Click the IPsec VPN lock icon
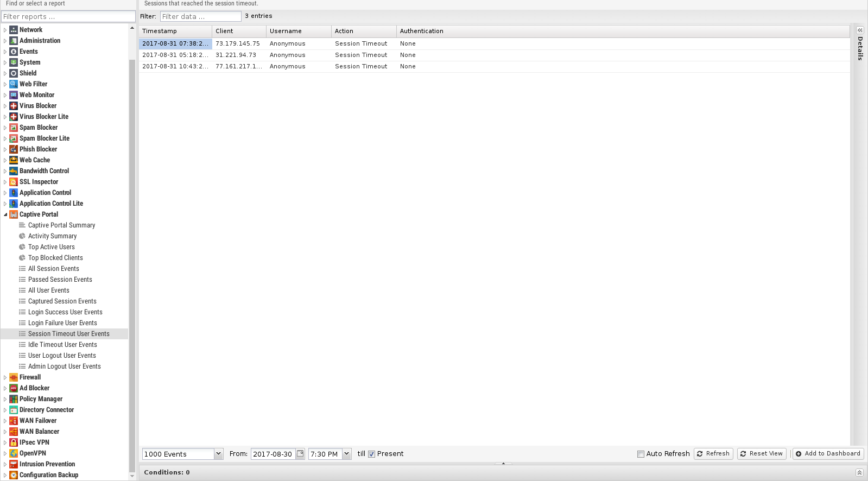Viewport: 868px width, 481px height. click(x=14, y=442)
